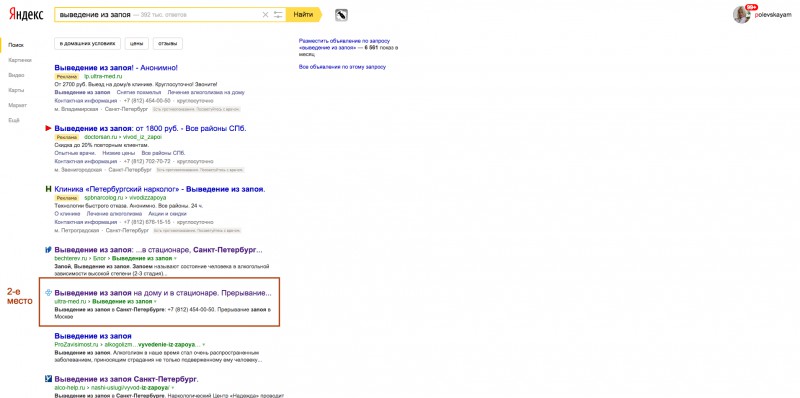Viewport: 800px width, 398px height.
Task: Expand the dropdown arrow after the alco-help.ru path
Action: click(173, 388)
